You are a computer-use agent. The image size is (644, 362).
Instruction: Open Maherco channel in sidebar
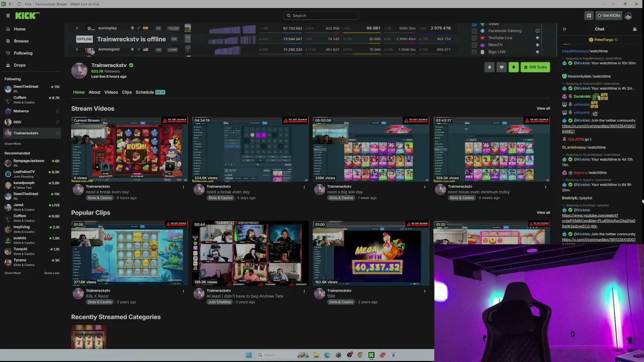pyautogui.click(x=32, y=111)
